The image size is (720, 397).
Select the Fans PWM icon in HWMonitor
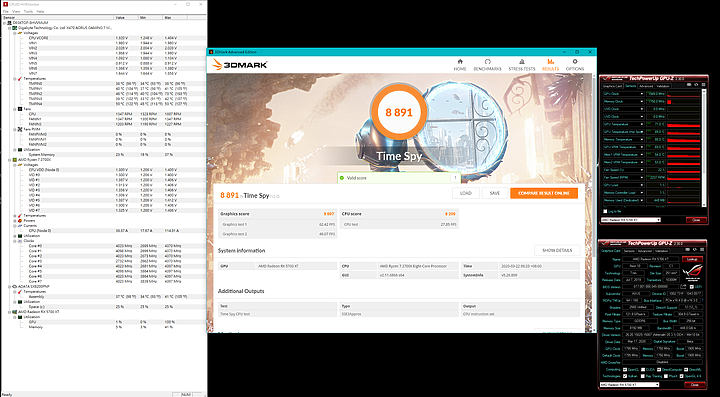(x=20, y=129)
